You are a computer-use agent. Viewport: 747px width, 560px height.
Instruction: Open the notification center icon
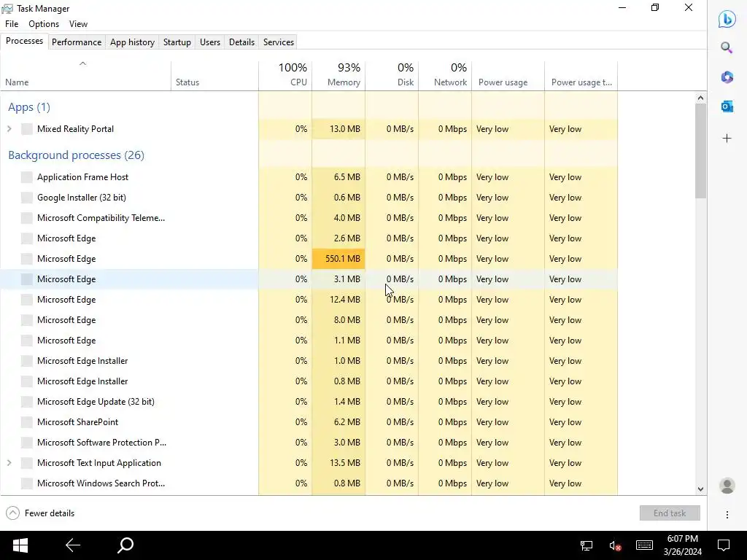(724, 545)
